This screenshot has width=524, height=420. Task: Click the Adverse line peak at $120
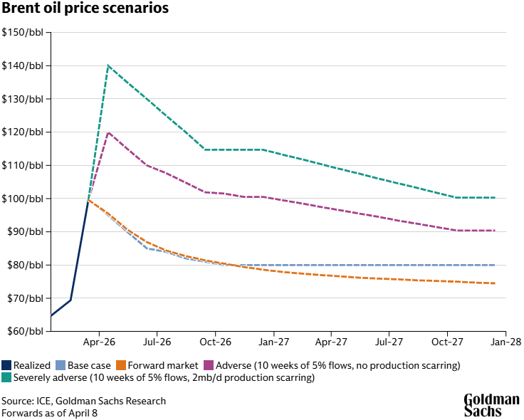pos(108,132)
